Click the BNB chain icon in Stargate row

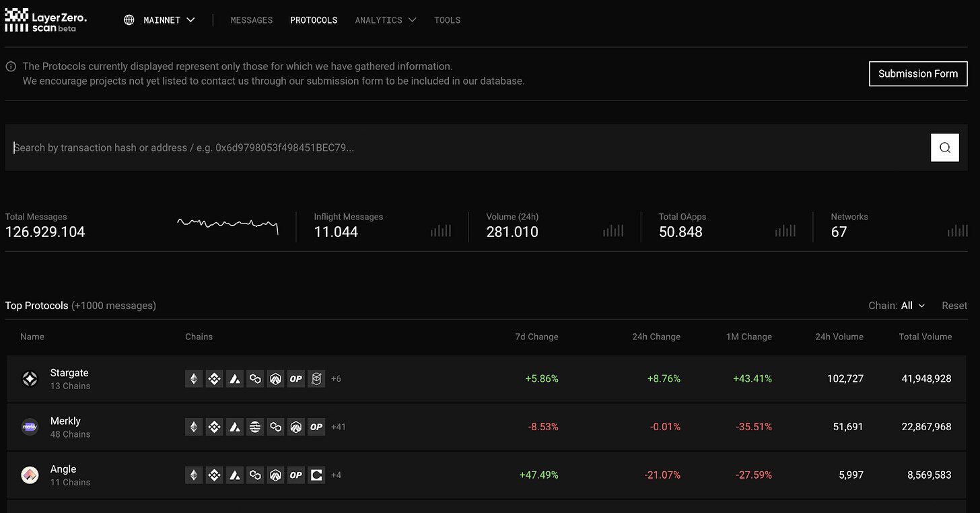(x=214, y=378)
